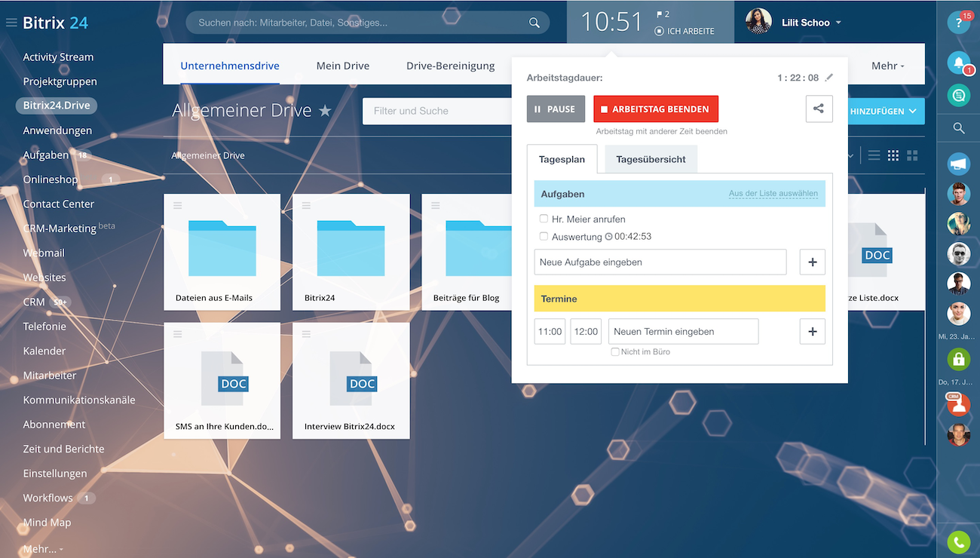Open Activity Stream in left menu
This screenshot has height=558, width=980.
pyautogui.click(x=58, y=57)
